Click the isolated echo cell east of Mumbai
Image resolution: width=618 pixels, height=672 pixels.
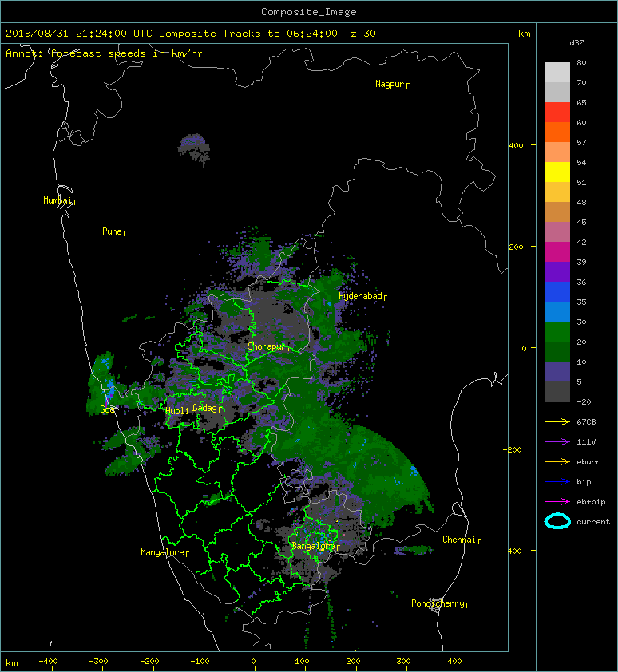(194, 149)
